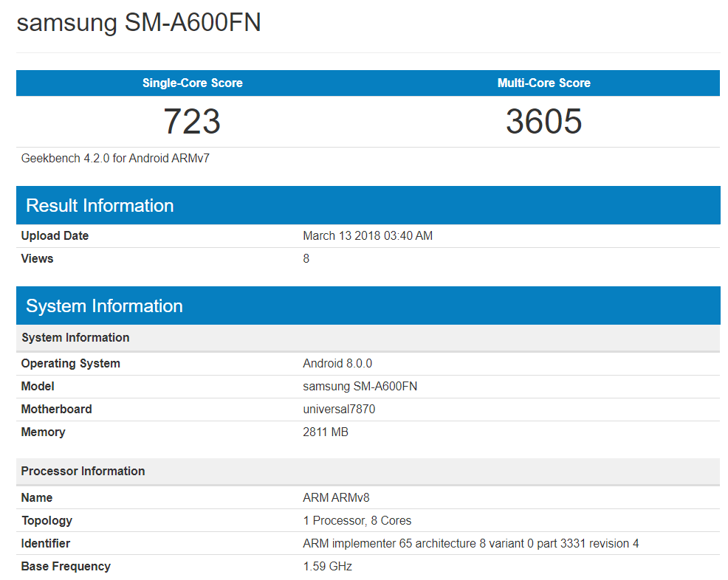Click the gray System Information subheader row
The height and width of the screenshot is (580, 728).
pos(368,338)
